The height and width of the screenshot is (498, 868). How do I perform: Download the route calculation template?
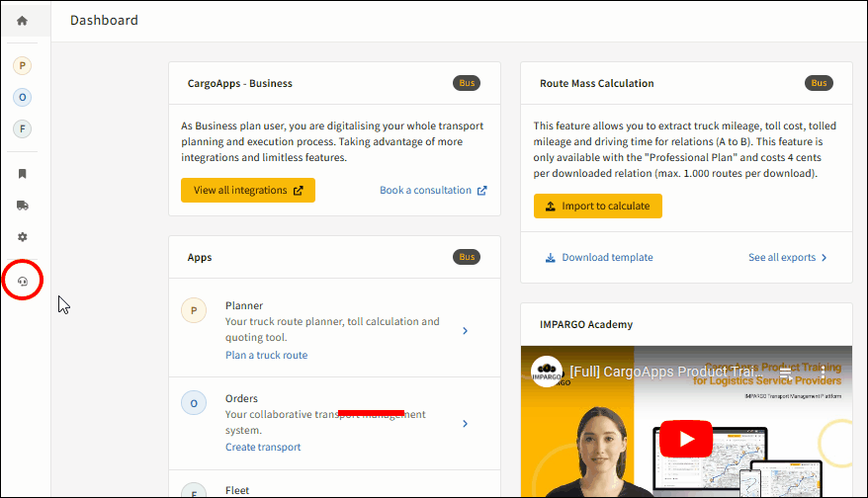pos(599,257)
